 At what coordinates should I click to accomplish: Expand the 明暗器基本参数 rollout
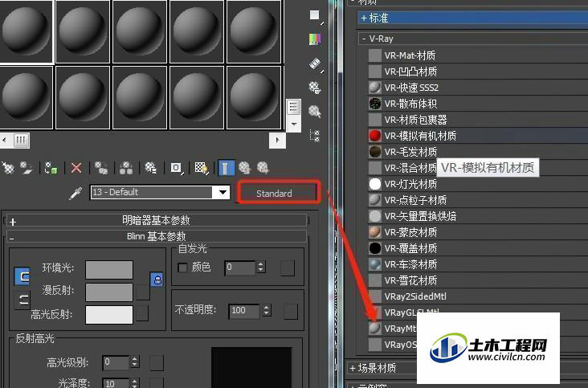pos(157,220)
